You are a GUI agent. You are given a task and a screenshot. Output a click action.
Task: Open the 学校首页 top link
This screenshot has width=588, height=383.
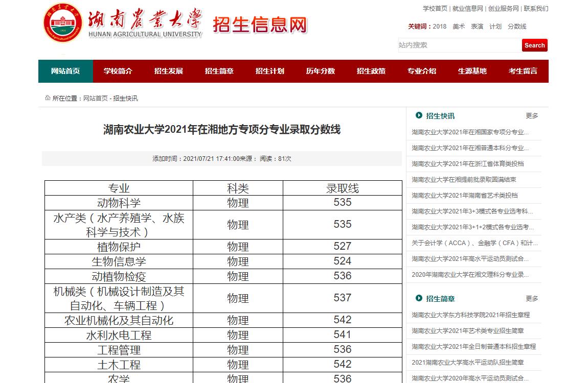click(435, 9)
